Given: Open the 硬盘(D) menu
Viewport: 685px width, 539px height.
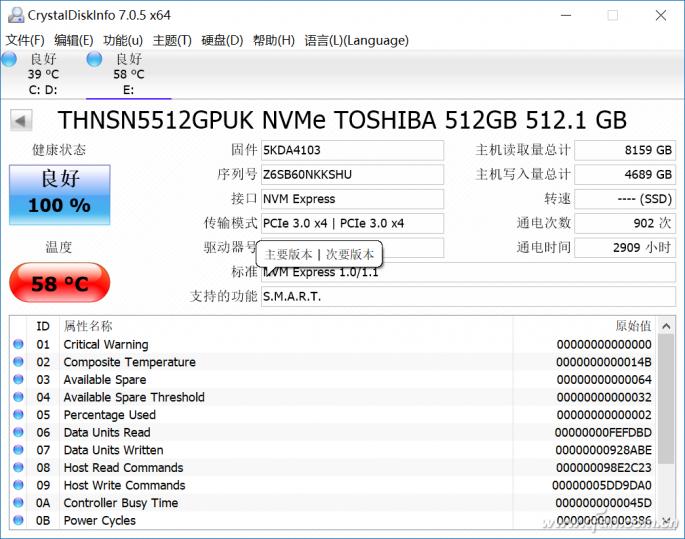Looking at the screenshot, I should click(222, 40).
